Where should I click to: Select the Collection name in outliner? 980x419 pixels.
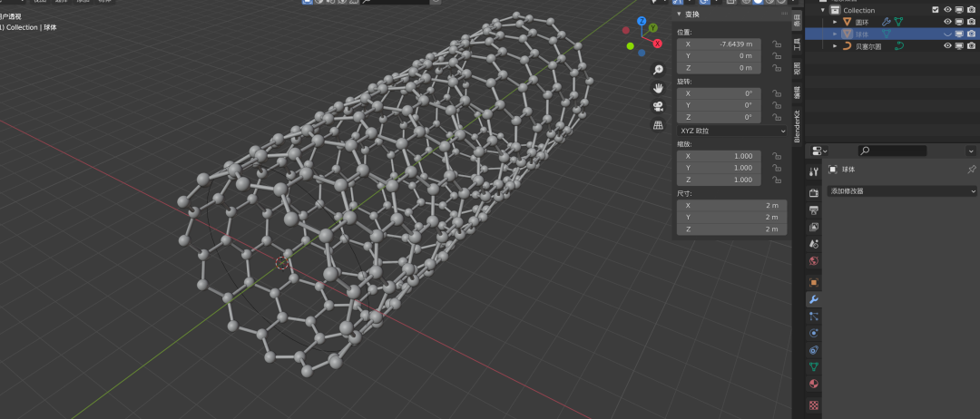click(x=858, y=10)
